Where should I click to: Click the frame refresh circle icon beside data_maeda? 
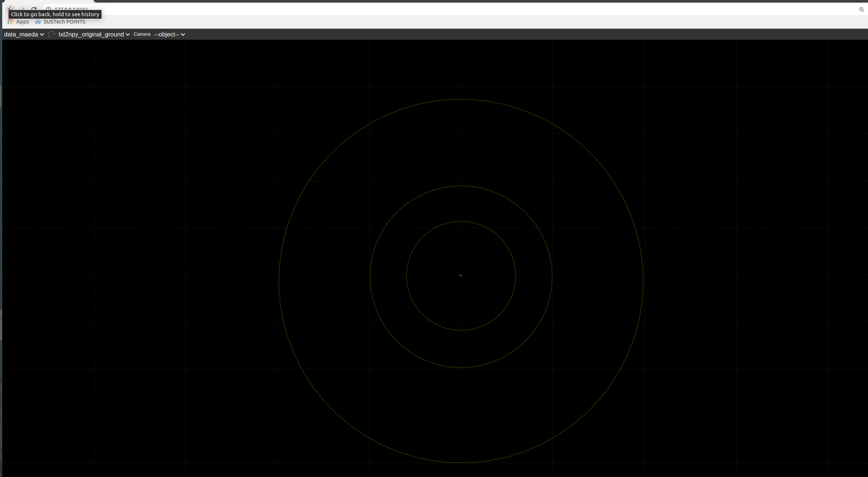[x=51, y=34]
